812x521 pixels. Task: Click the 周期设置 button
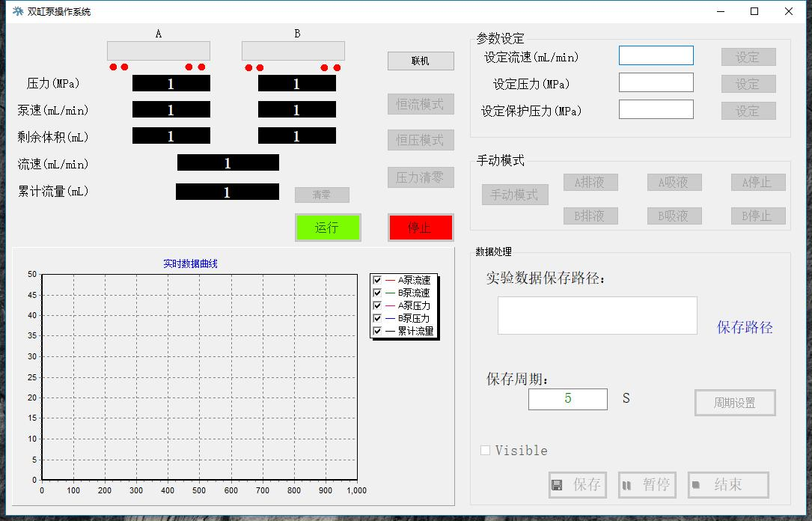[x=735, y=403]
